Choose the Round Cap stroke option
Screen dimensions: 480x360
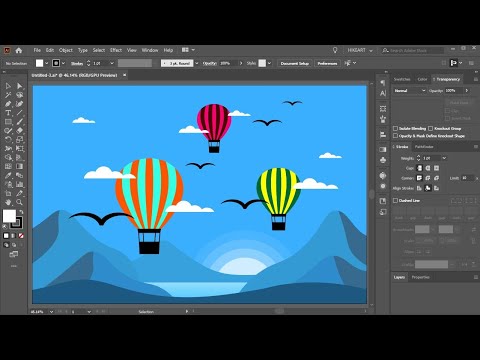tap(428, 168)
